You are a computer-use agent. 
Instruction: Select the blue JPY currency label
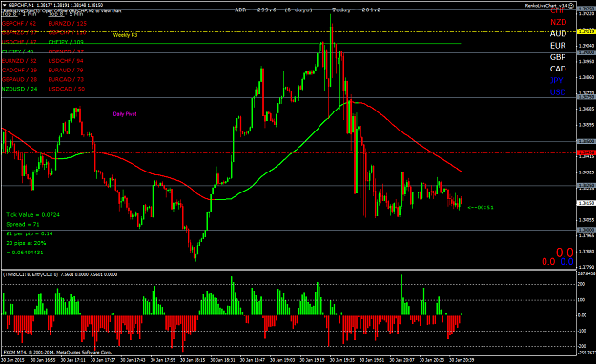[x=557, y=81]
